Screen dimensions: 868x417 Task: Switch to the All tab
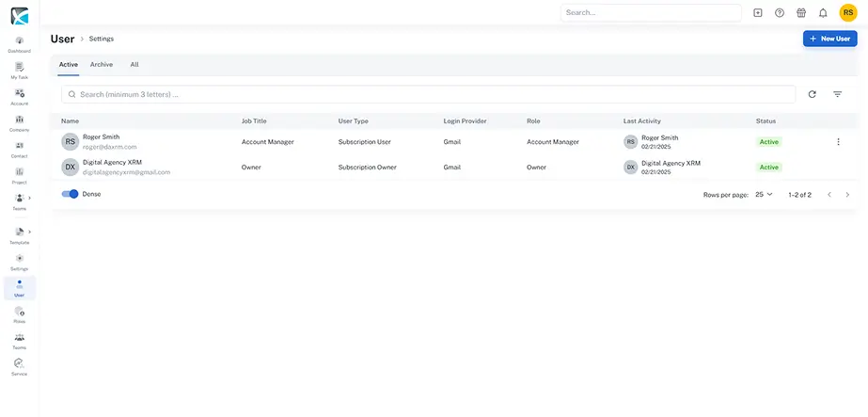click(x=134, y=65)
